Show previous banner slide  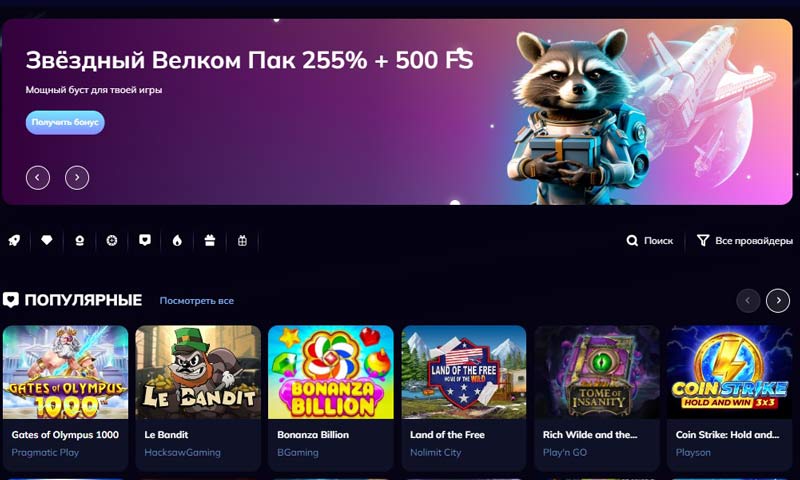tap(38, 178)
